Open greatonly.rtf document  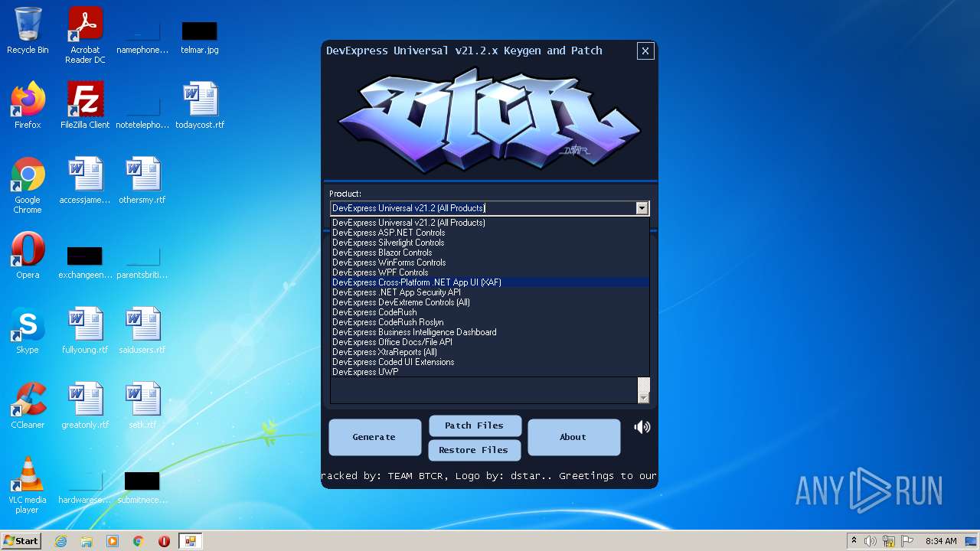pos(85,406)
